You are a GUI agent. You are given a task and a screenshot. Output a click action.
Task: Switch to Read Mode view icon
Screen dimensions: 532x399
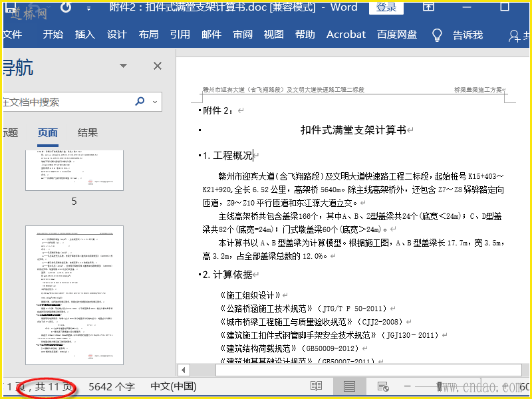317,386
